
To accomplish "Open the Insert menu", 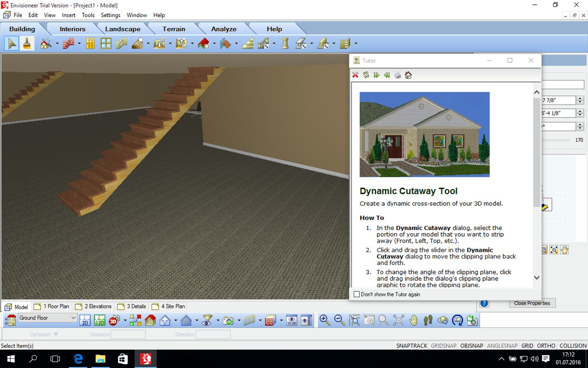I will (68, 15).
